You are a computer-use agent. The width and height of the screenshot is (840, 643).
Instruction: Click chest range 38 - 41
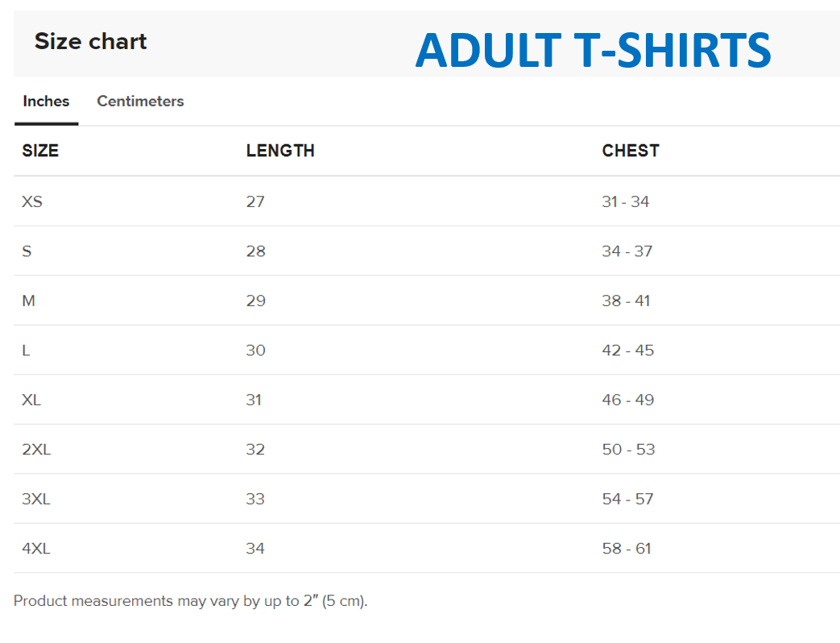click(626, 301)
